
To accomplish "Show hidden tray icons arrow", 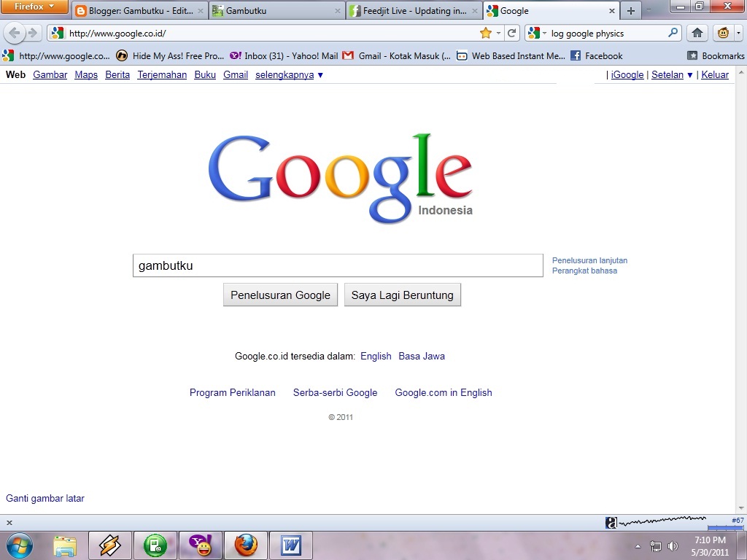I will click(638, 546).
